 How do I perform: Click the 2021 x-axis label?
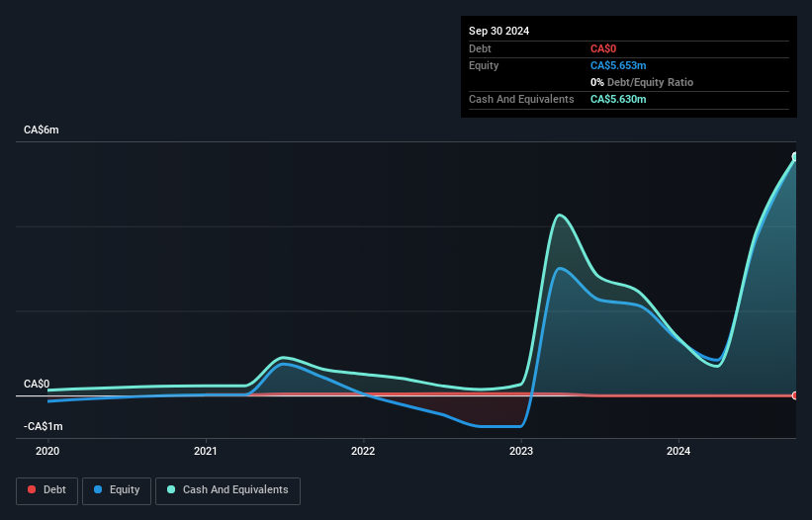point(206,451)
